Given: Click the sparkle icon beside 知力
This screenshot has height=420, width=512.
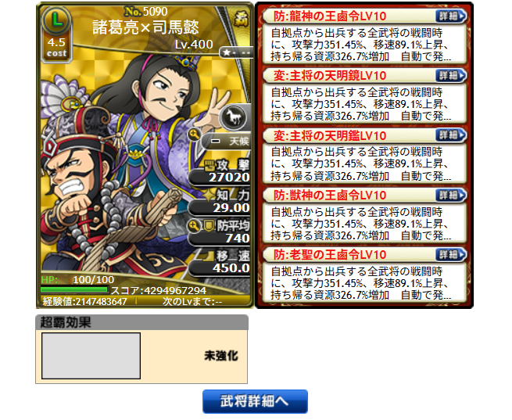Looking at the screenshot, I should coord(209,195).
